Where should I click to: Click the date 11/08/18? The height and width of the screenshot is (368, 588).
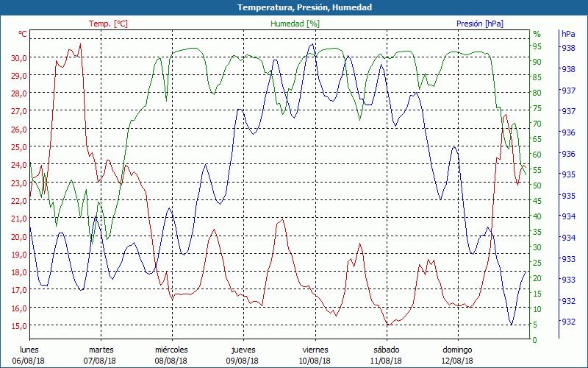point(385,361)
